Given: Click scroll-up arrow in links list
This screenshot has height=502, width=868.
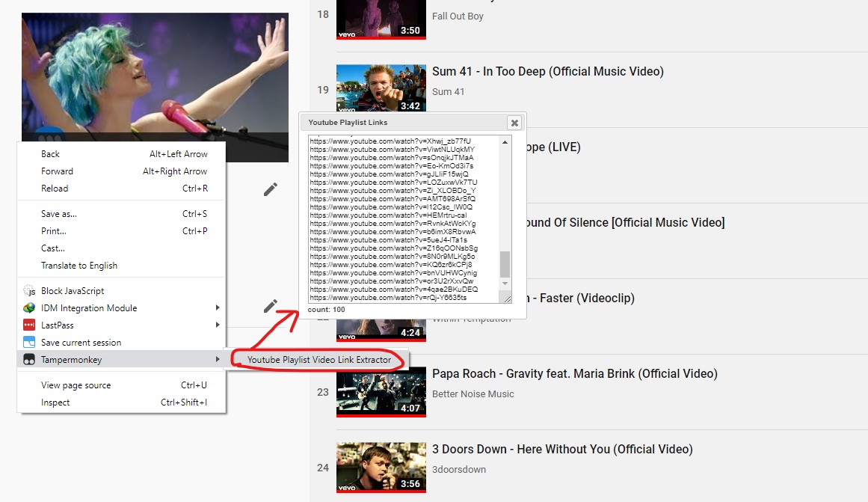Looking at the screenshot, I should point(505,142).
